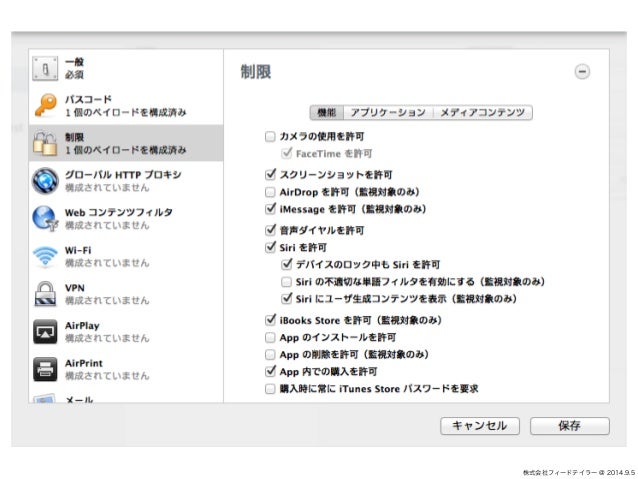The height and width of the screenshot is (479, 638).
Task: Uncheck the iMessage を許可 checkbox
Action: pyautogui.click(x=270, y=209)
